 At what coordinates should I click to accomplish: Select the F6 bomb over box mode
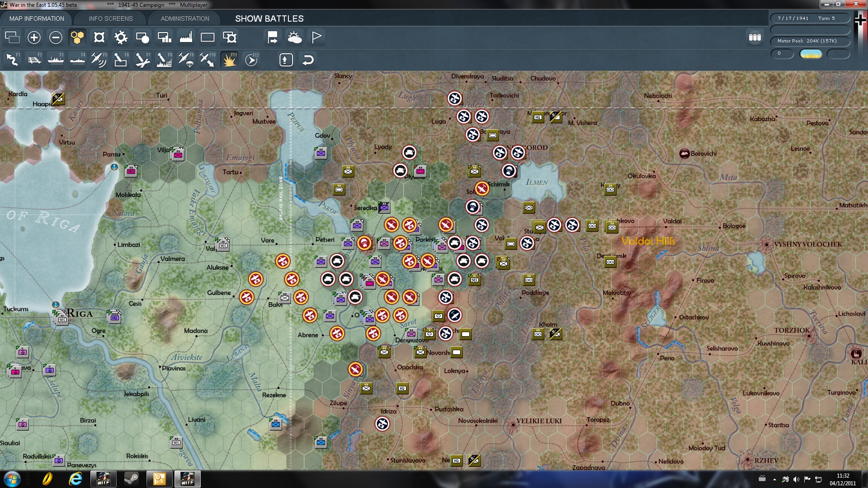[121, 60]
